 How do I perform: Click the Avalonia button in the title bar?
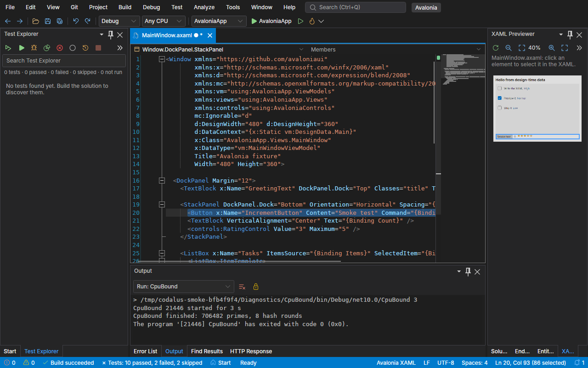click(x=426, y=7)
